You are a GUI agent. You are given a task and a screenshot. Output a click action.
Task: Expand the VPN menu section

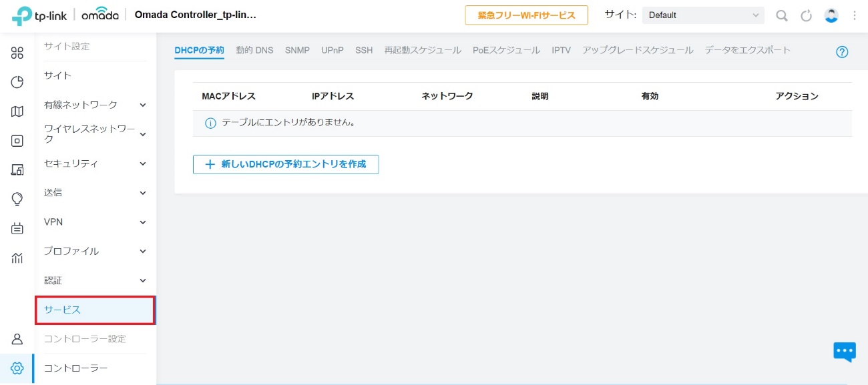coord(95,222)
